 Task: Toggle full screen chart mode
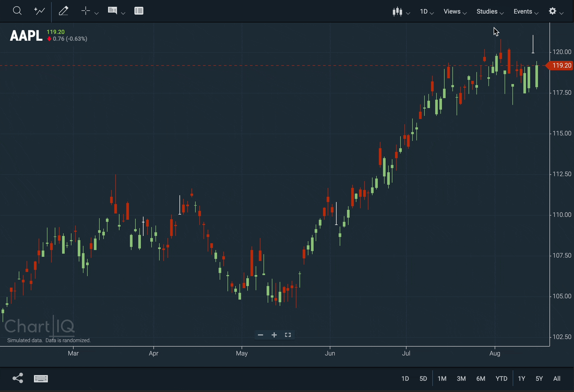[x=288, y=335]
